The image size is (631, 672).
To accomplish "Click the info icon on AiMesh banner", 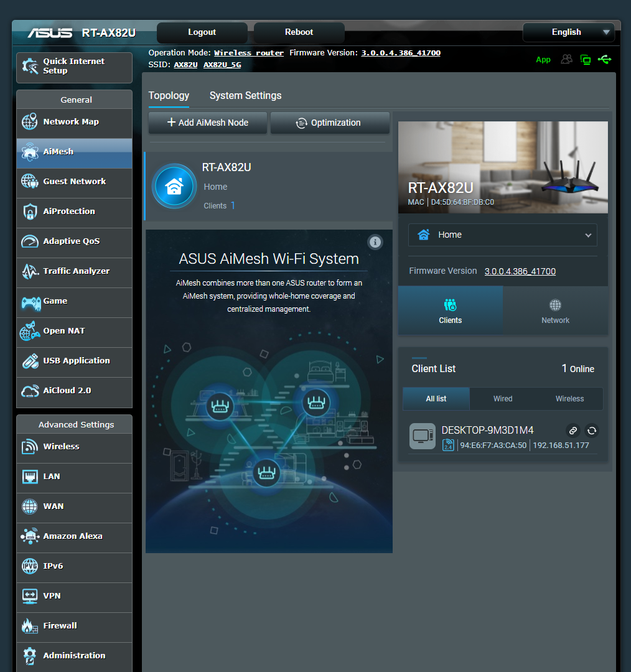I will pos(375,242).
